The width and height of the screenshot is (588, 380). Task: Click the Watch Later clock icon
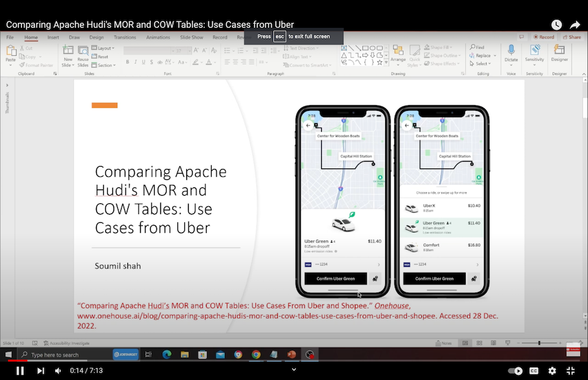click(556, 25)
